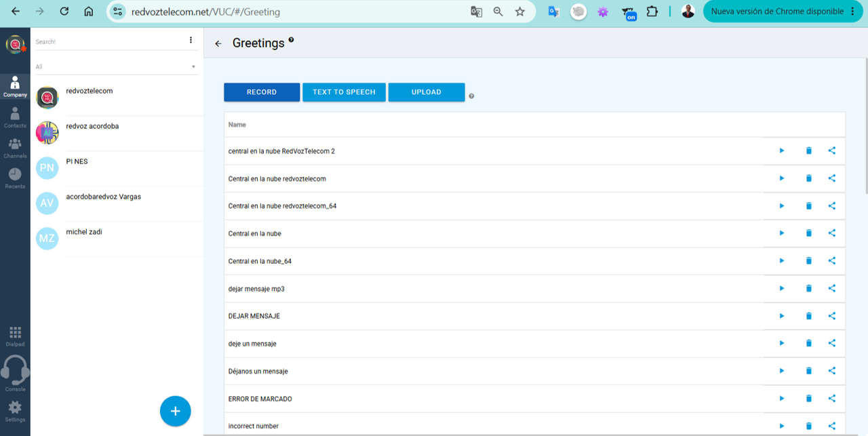Expand the 'All' filter dropdown
This screenshot has width=868, height=436.
(x=116, y=66)
